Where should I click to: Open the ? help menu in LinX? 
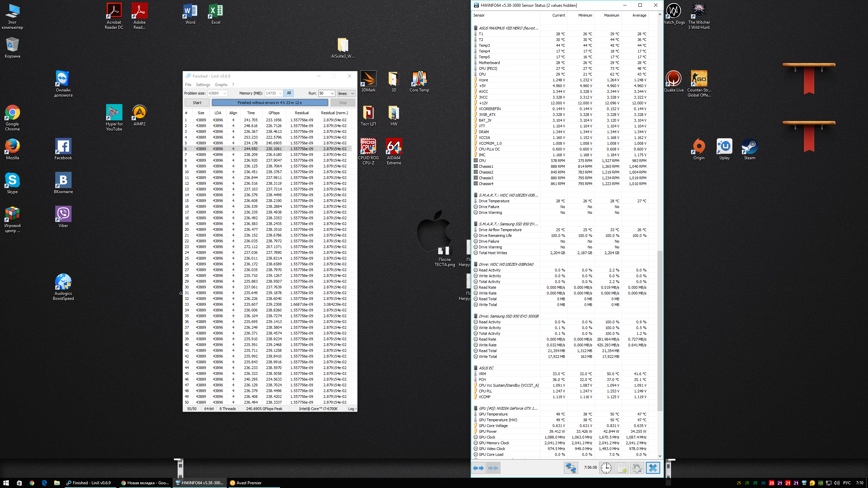233,85
